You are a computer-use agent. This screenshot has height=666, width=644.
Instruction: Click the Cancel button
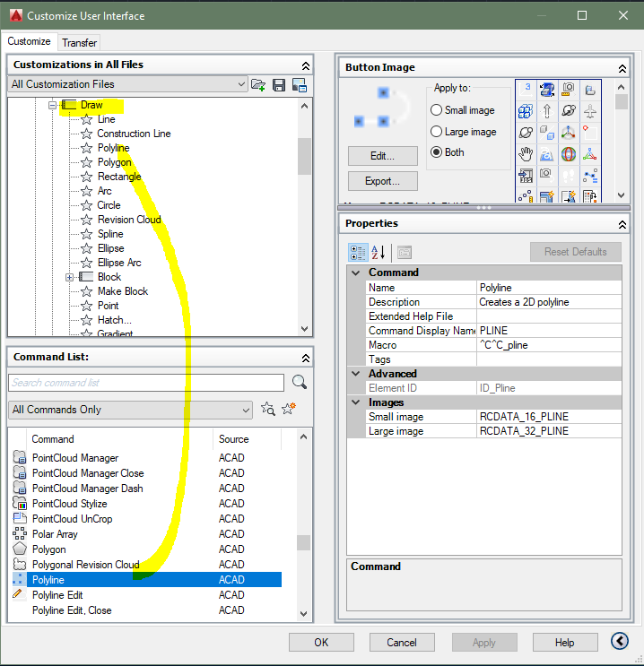(402, 642)
